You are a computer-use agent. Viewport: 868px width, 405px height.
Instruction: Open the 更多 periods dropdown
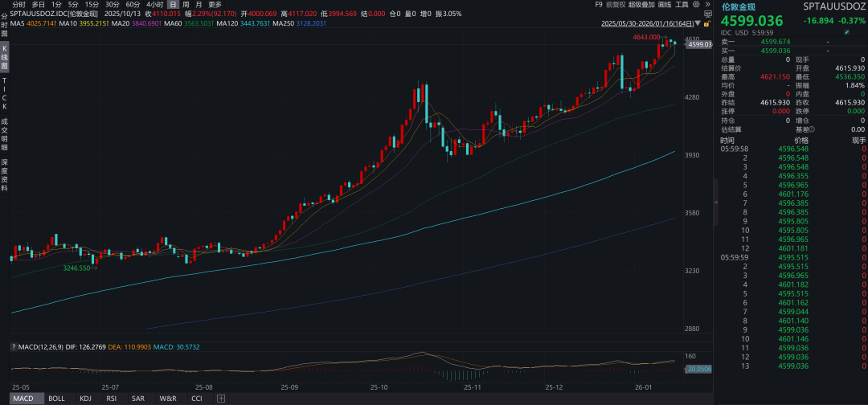coord(215,4)
